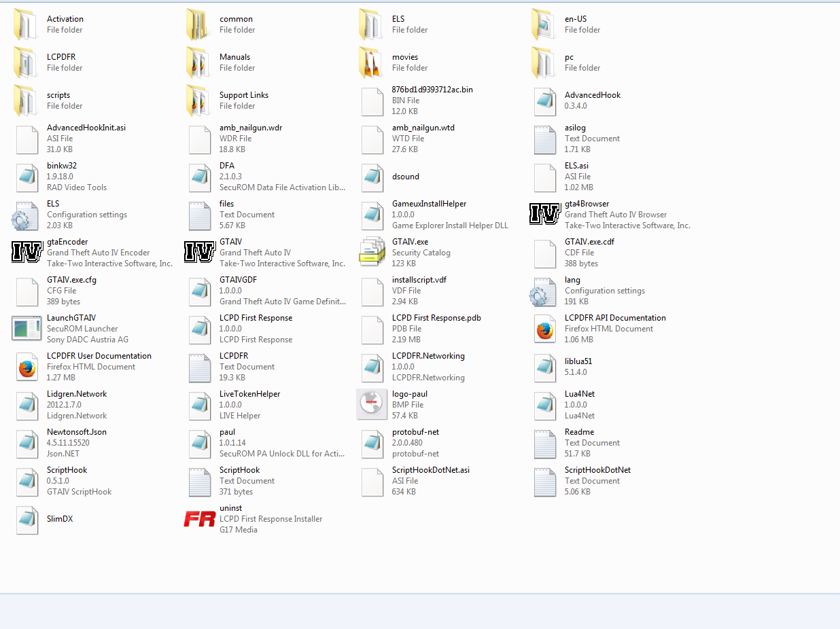This screenshot has width=840, height=629.
Task: Select the "liblua51" file name
Action: coord(578,361)
